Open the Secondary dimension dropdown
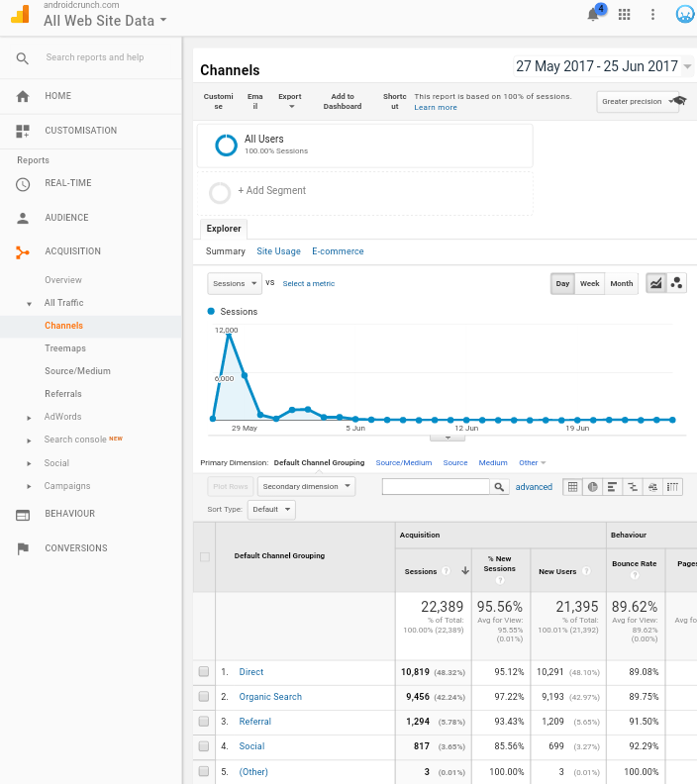This screenshot has width=697, height=784. [x=306, y=486]
